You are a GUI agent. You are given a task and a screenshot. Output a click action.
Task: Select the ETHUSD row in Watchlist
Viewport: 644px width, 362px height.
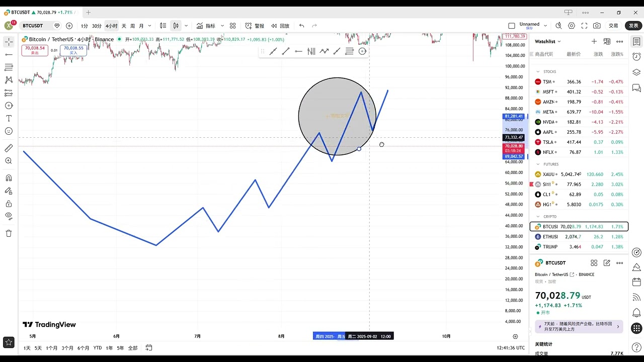579,237
